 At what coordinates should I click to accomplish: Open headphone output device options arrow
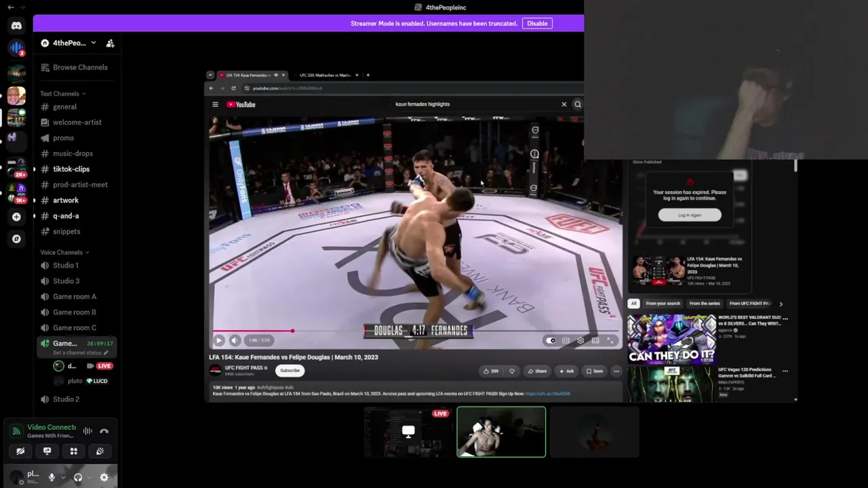tap(90, 478)
